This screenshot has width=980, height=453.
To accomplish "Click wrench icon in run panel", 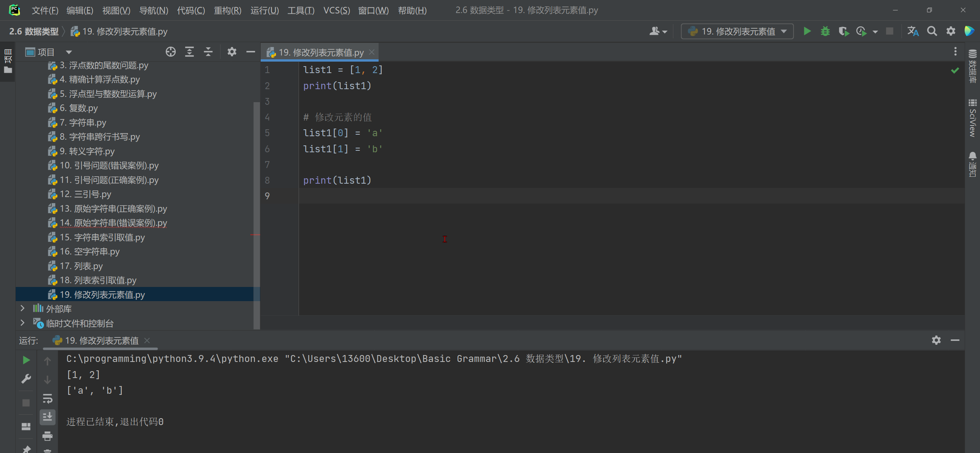I will (26, 379).
